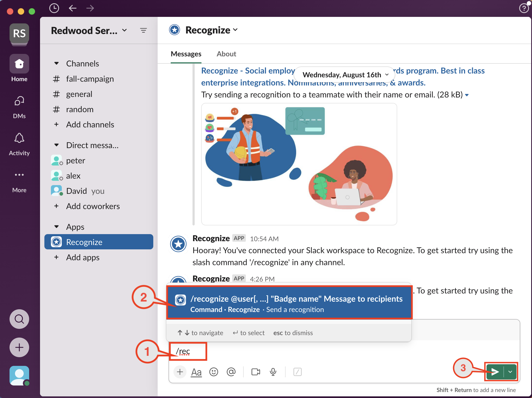Image resolution: width=532 pixels, height=398 pixels.
Task: Collapse the attachment with the blue caret
Action: point(467,95)
